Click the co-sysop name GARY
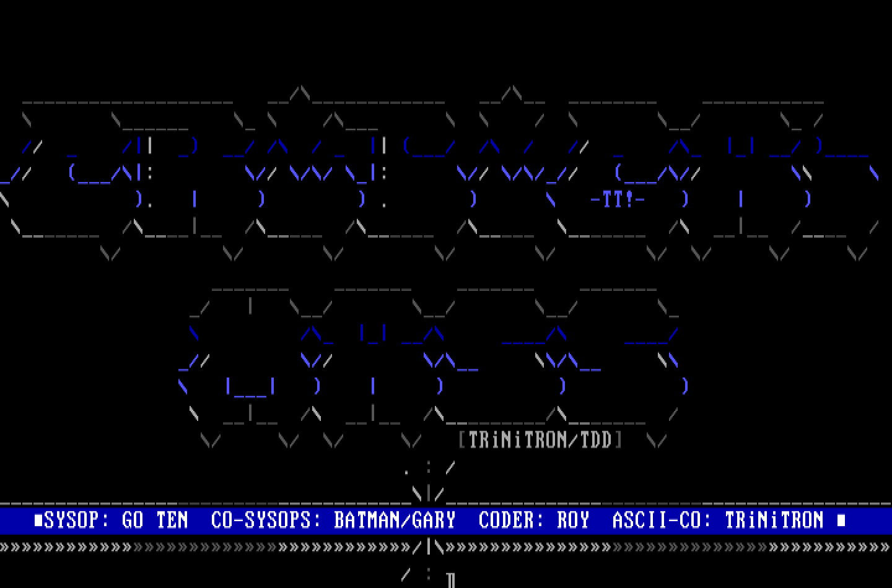Viewport: 892px width, 588px height. click(x=434, y=521)
